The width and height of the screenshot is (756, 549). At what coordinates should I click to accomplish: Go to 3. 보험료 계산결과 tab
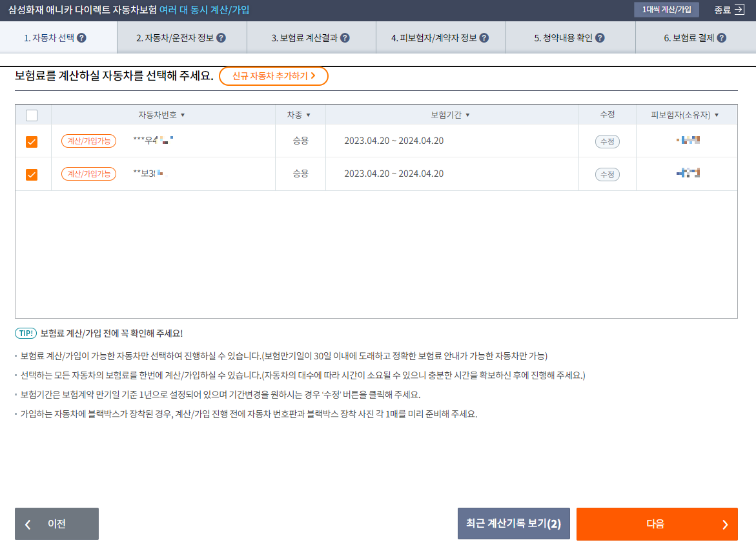click(x=311, y=37)
